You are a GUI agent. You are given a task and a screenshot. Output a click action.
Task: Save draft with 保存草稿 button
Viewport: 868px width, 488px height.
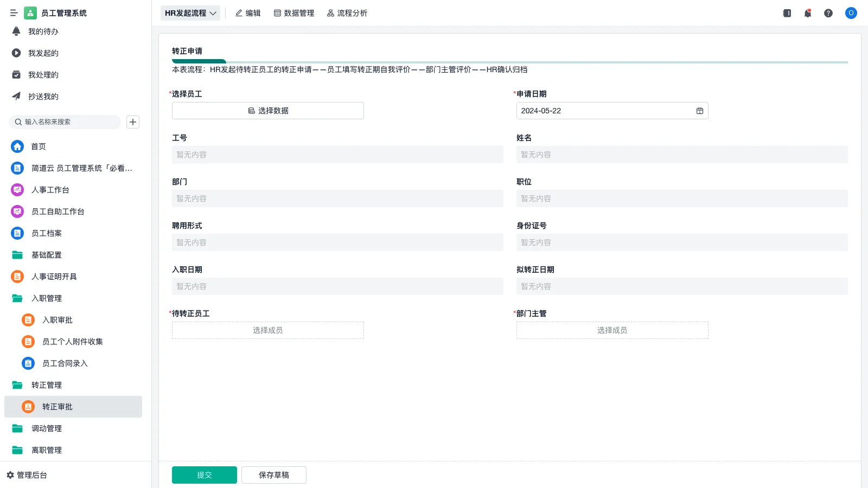pos(273,474)
